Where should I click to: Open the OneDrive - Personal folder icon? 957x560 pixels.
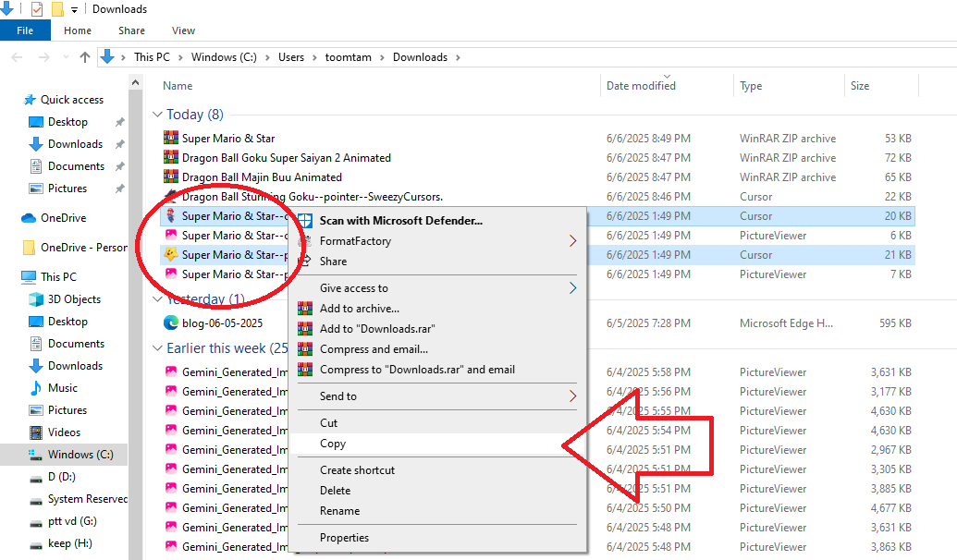[29, 247]
